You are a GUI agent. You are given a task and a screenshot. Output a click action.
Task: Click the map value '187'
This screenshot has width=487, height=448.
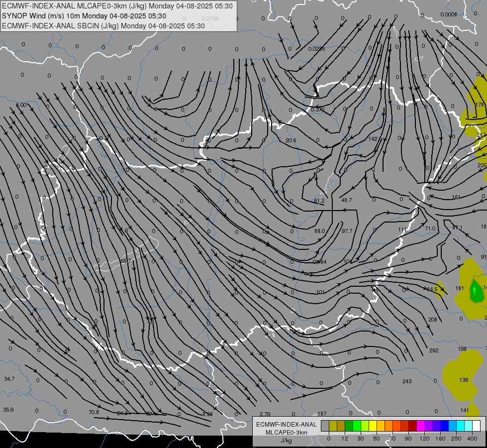[322, 414]
